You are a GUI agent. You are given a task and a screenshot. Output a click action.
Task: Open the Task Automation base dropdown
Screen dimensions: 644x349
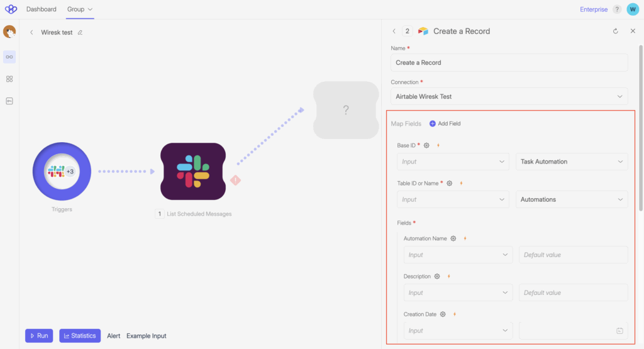click(x=571, y=162)
